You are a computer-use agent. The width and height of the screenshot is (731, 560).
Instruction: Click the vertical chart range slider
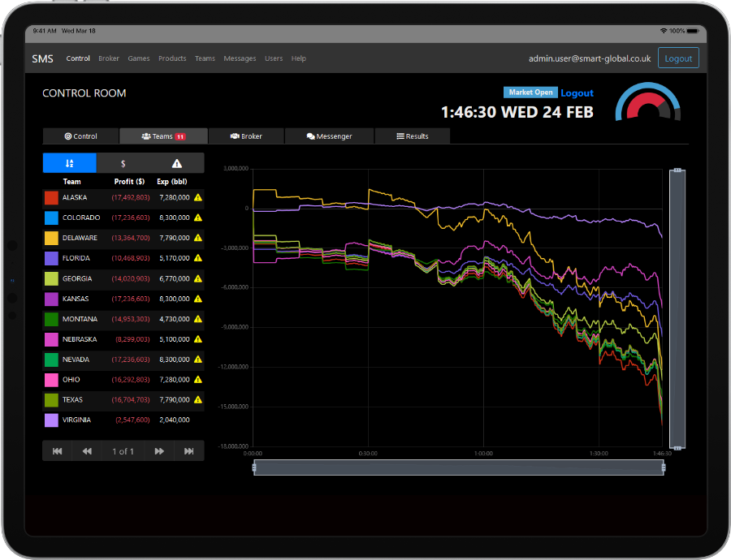pos(677,309)
